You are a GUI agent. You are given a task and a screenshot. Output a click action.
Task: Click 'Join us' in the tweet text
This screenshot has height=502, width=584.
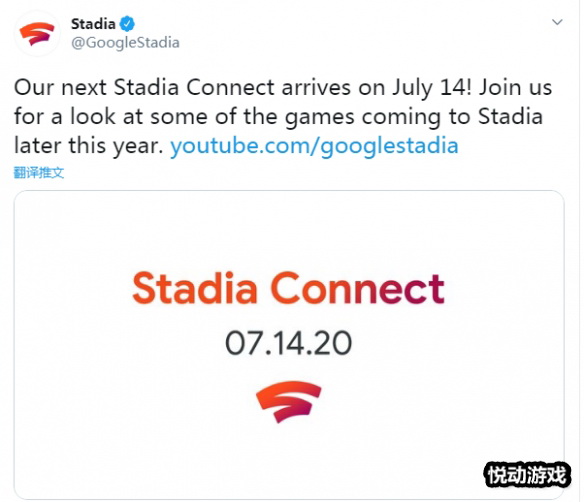click(x=515, y=88)
